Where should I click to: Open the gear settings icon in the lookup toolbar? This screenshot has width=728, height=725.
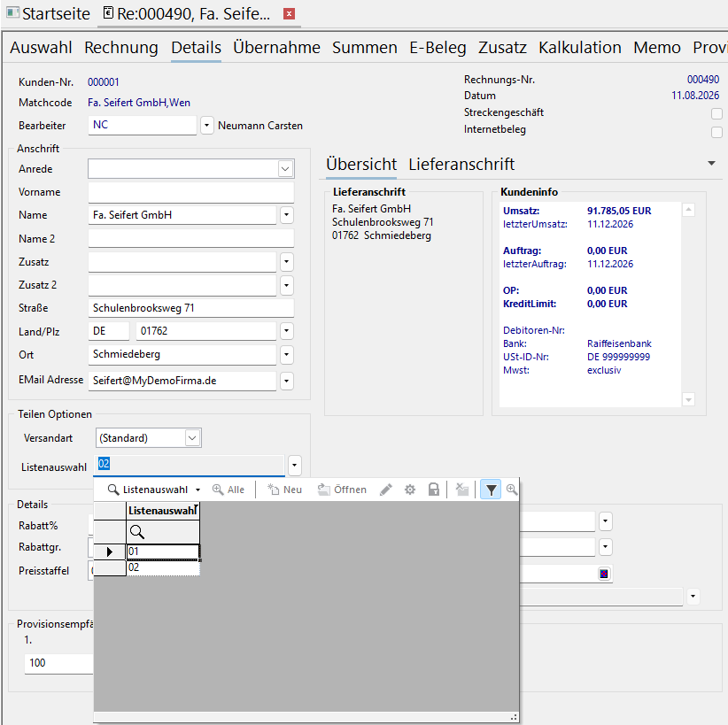(410, 490)
